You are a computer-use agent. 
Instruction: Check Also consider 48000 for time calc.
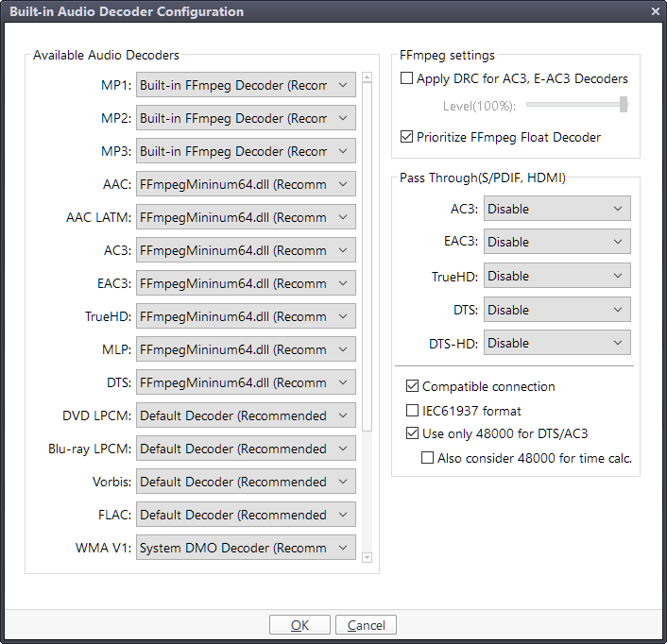coord(428,458)
